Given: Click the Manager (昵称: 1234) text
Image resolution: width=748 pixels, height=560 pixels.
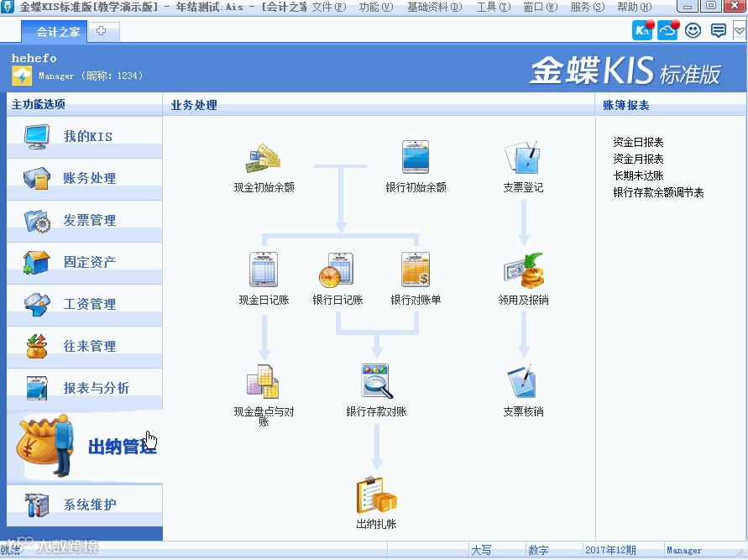Looking at the screenshot, I should pyautogui.click(x=91, y=76).
